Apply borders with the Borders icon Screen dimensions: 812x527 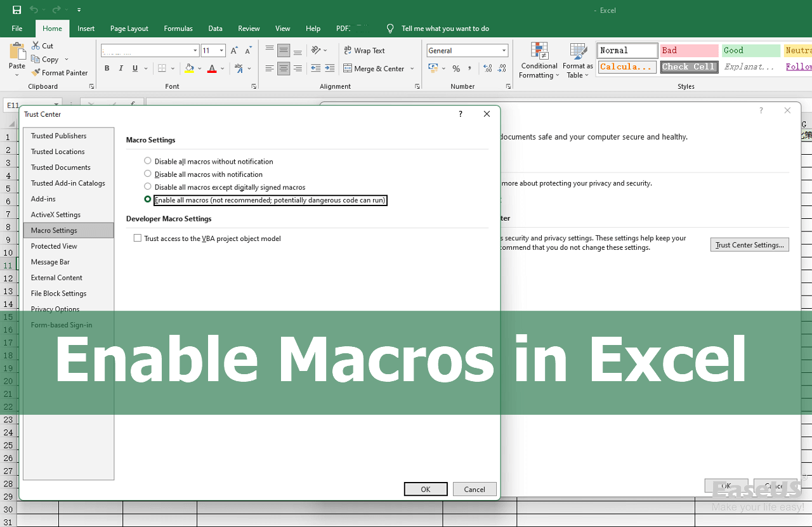[x=162, y=68]
